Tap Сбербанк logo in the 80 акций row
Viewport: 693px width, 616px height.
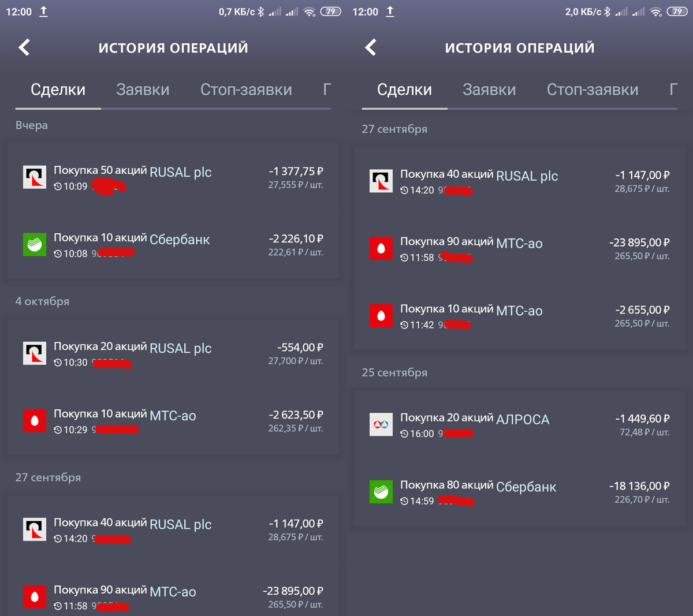click(381, 492)
